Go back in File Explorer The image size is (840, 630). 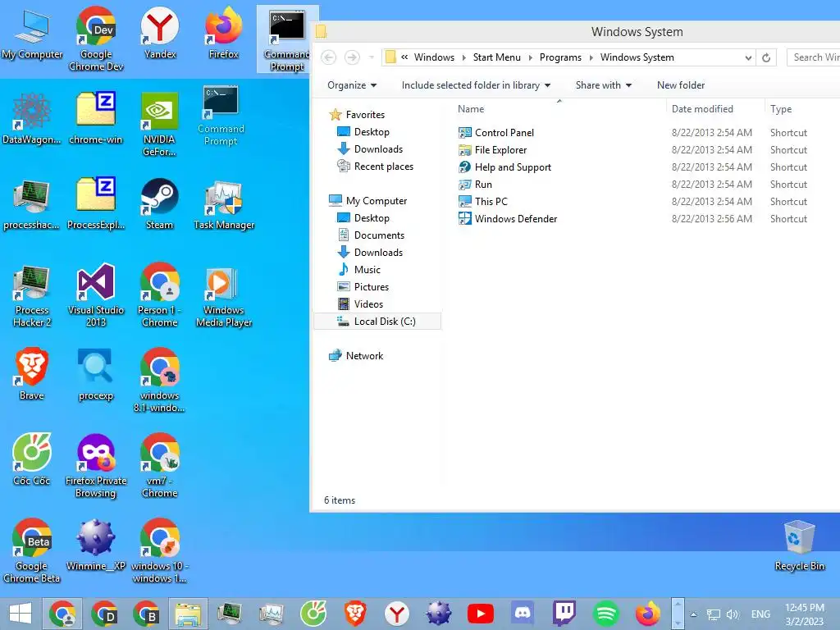pos(328,57)
